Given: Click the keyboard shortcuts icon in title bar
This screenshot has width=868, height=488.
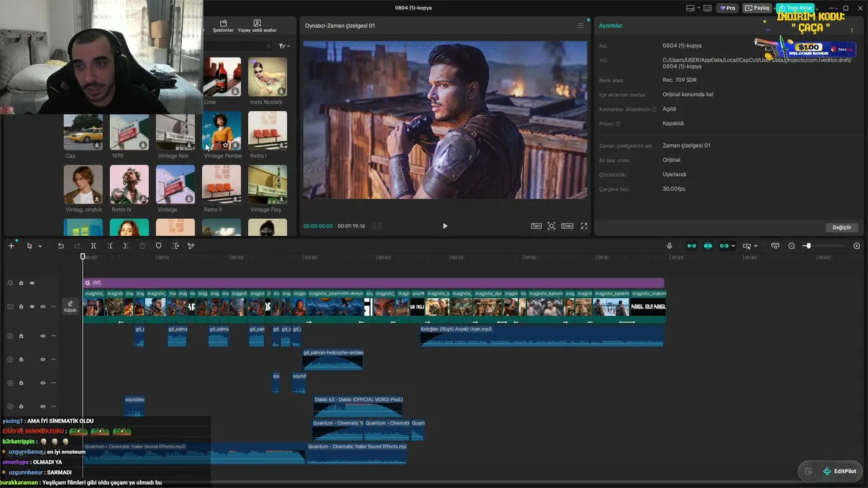Looking at the screenshot, I should point(707,8).
